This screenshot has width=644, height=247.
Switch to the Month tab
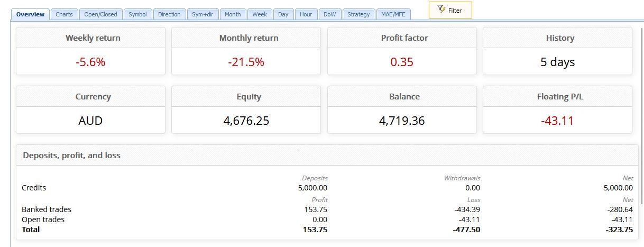coord(233,14)
